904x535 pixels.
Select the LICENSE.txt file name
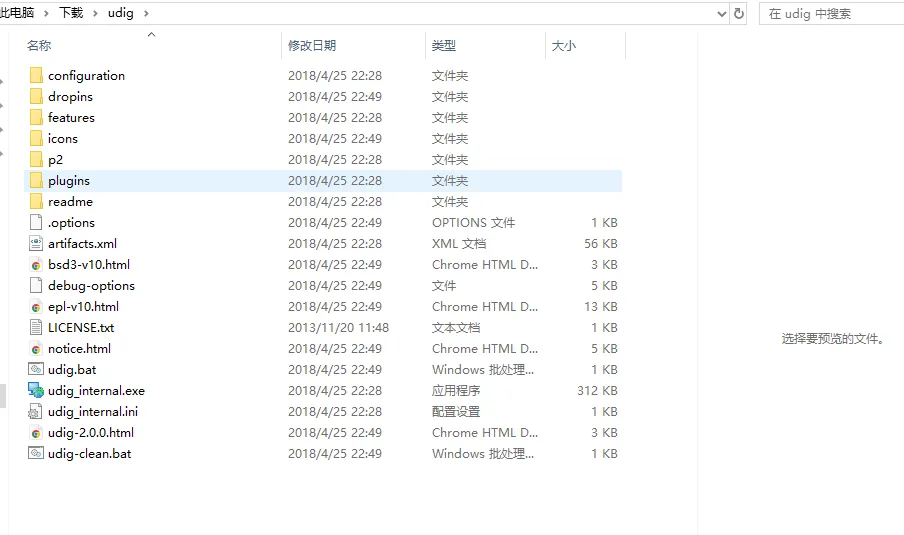pos(81,327)
